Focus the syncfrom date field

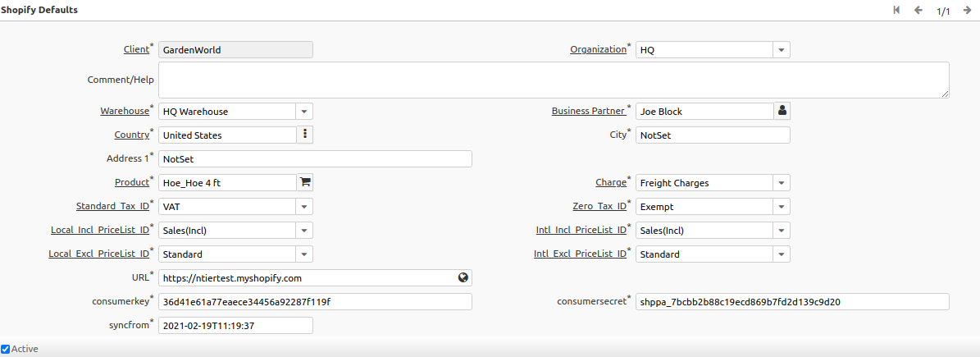point(235,326)
